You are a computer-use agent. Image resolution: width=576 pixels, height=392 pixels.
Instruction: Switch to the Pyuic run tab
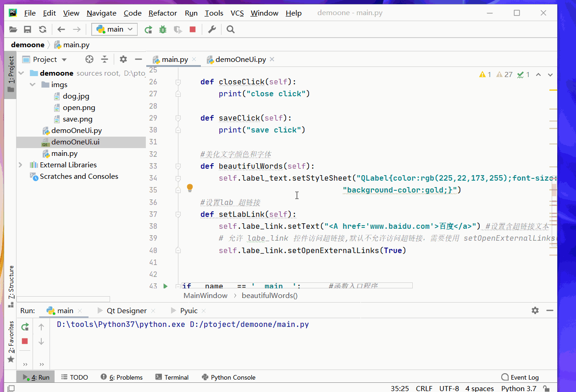click(188, 310)
